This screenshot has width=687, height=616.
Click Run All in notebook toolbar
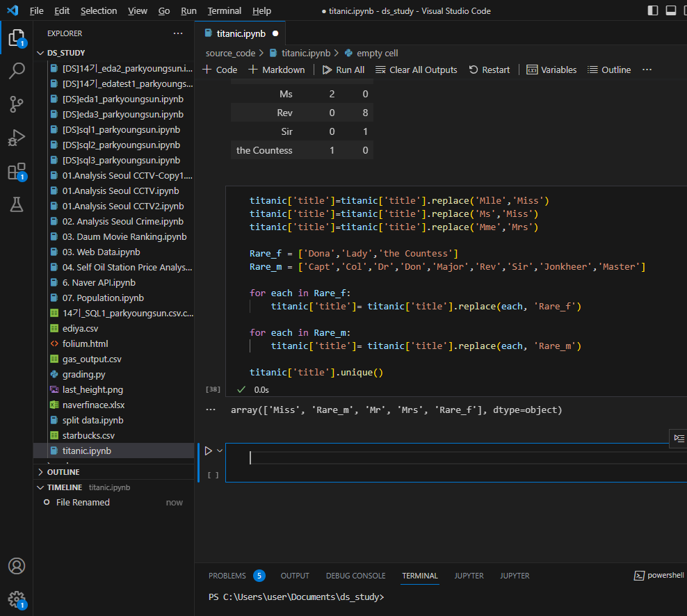pos(343,70)
